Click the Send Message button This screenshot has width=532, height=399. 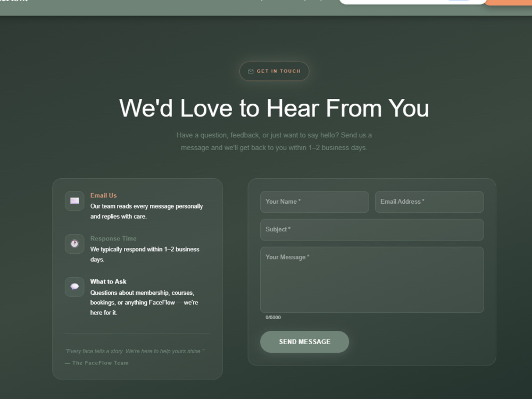click(304, 342)
